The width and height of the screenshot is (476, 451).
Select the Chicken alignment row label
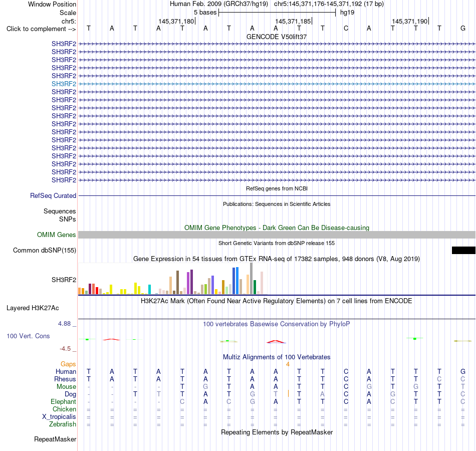coord(64,409)
